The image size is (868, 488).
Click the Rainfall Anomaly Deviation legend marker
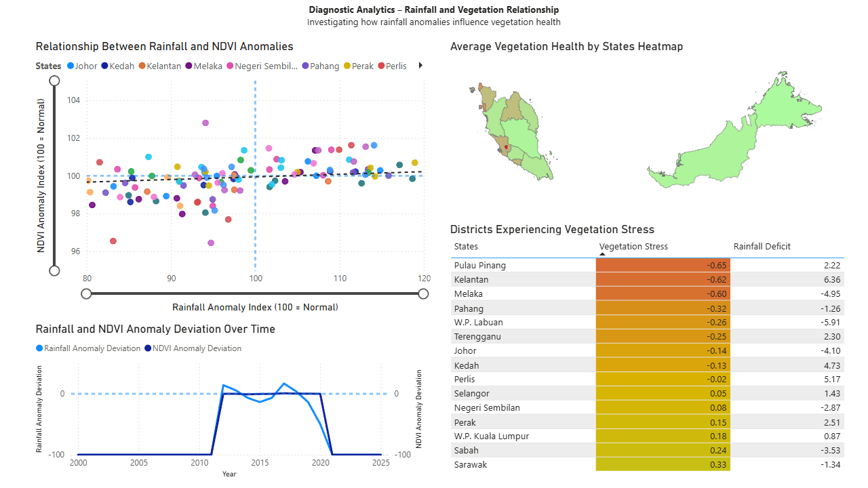pyautogui.click(x=40, y=348)
